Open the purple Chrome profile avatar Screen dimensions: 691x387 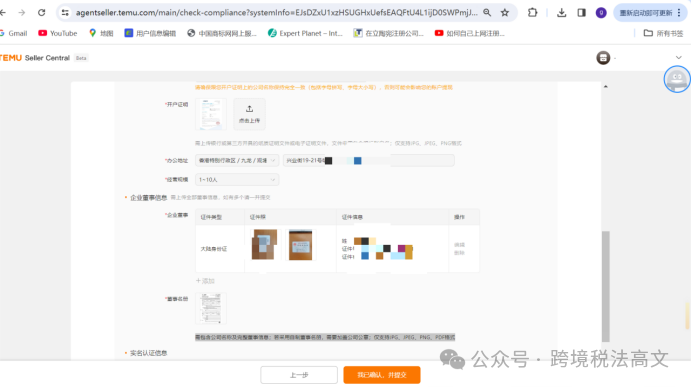[601, 13]
